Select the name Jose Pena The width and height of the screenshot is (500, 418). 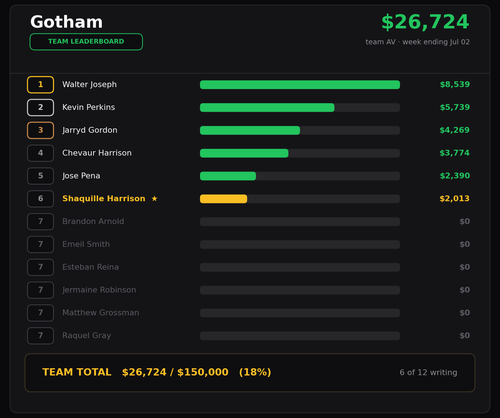[x=81, y=176]
